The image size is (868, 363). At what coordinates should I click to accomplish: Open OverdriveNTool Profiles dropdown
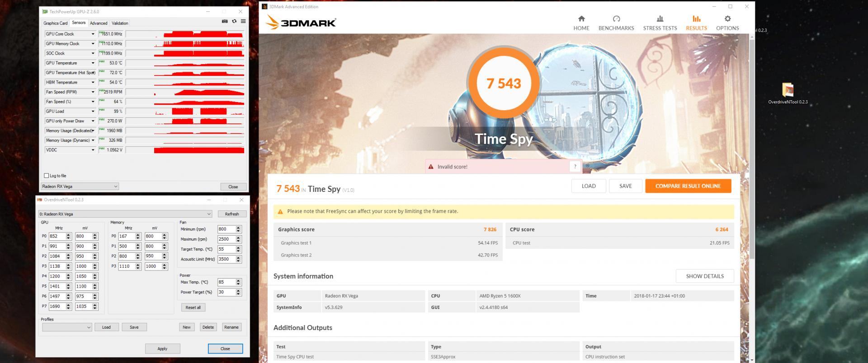point(67,327)
